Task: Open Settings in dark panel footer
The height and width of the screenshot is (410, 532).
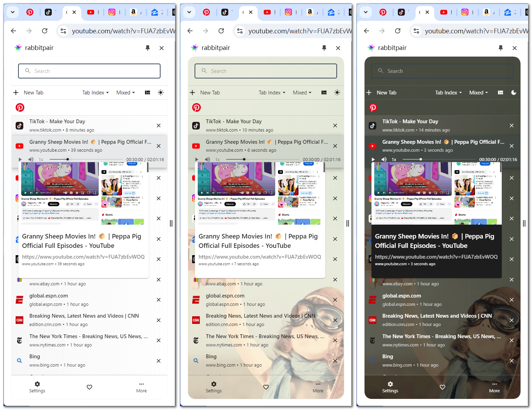Action: (x=390, y=387)
